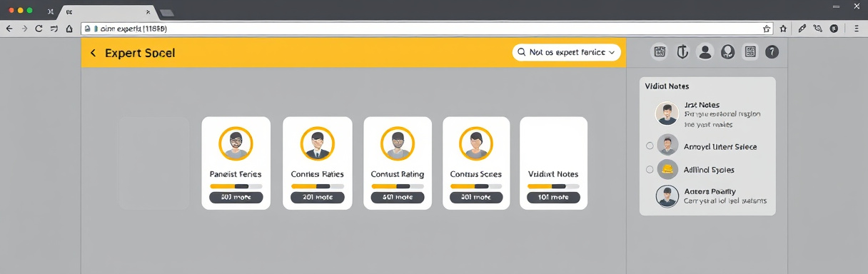The width and height of the screenshot is (868, 274).
Task: Click the pen icon in the browser toolbar
Action: 802,29
